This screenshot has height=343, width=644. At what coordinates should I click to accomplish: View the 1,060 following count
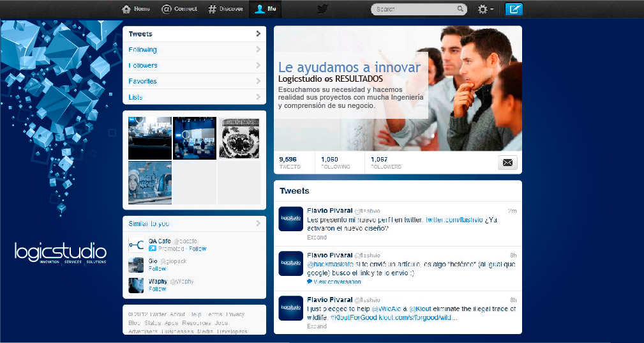tap(336, 163)
